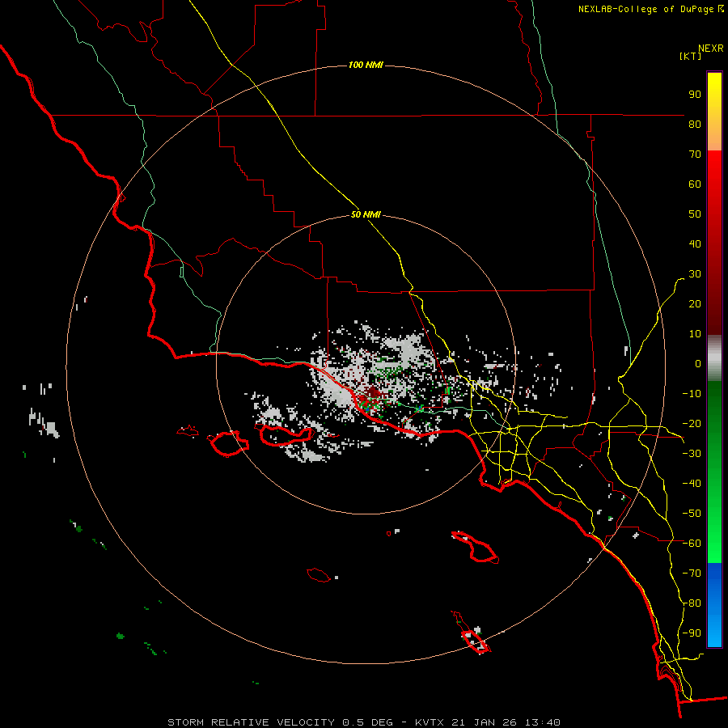Screen dimensions: 728x728
Task: Click the -30 value on velocity scale
Action: coord(692,454)
